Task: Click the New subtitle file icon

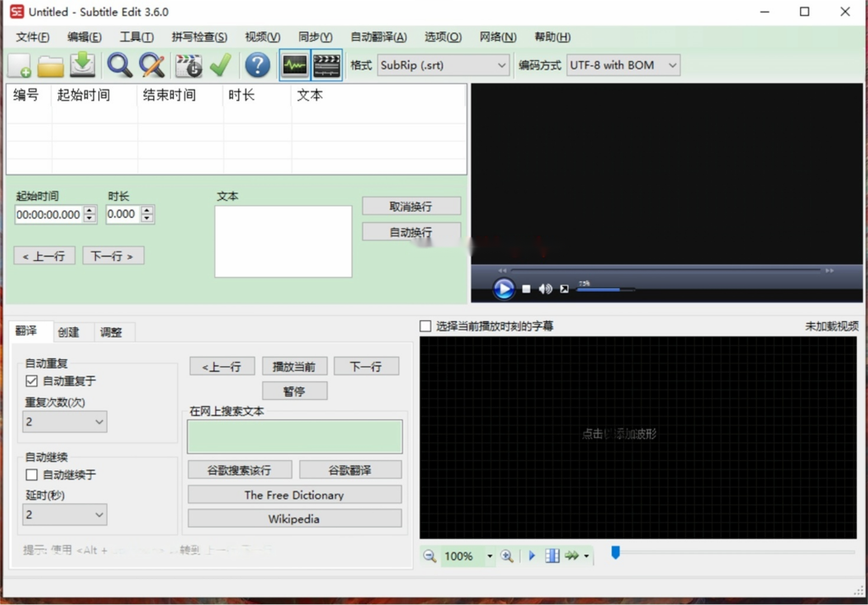Action: 19,65
